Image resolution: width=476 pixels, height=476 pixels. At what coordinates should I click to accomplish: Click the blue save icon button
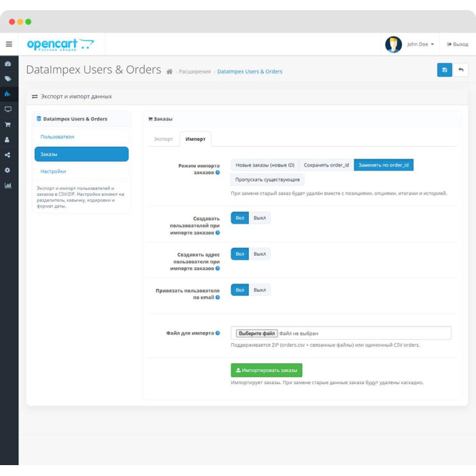(x=445, y=70)
